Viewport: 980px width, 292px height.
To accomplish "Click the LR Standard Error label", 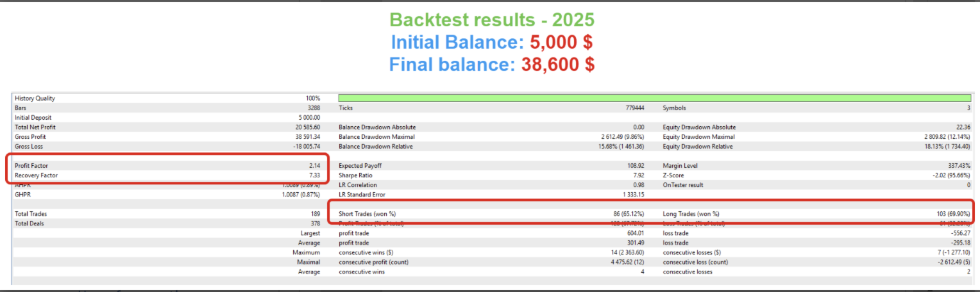I will [x=362, y=195].
